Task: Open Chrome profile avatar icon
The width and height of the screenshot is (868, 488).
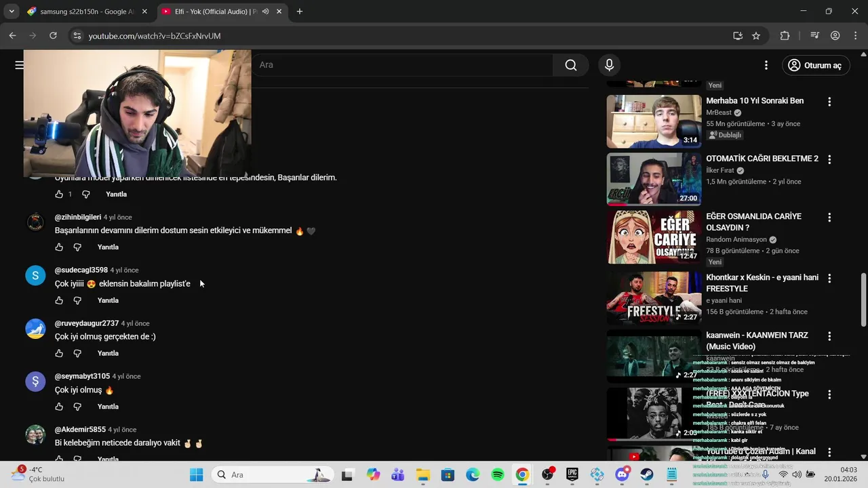Action: (x=835, y=36)
